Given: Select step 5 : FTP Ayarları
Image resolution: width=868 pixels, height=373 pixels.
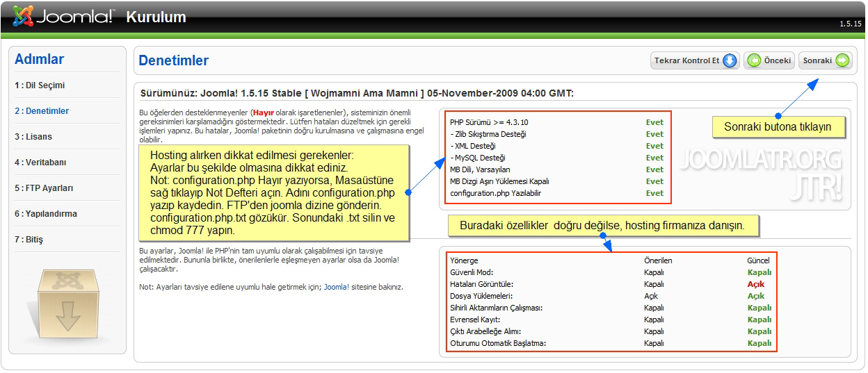Looking at the screenshot, I should click(44, 188).
